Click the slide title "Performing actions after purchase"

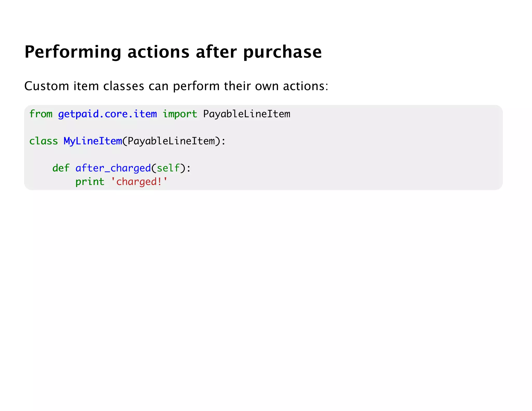pos(173,52)
